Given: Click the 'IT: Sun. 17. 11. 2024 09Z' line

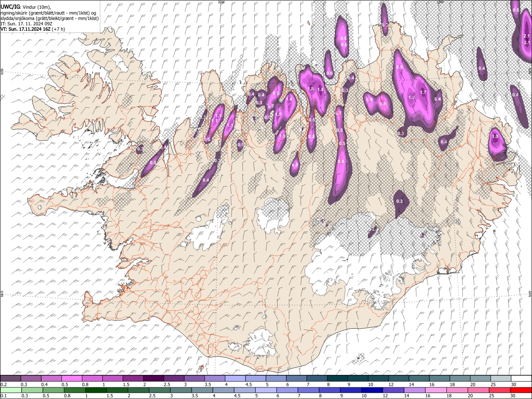Looking at the screenshot, I should 26,24.
